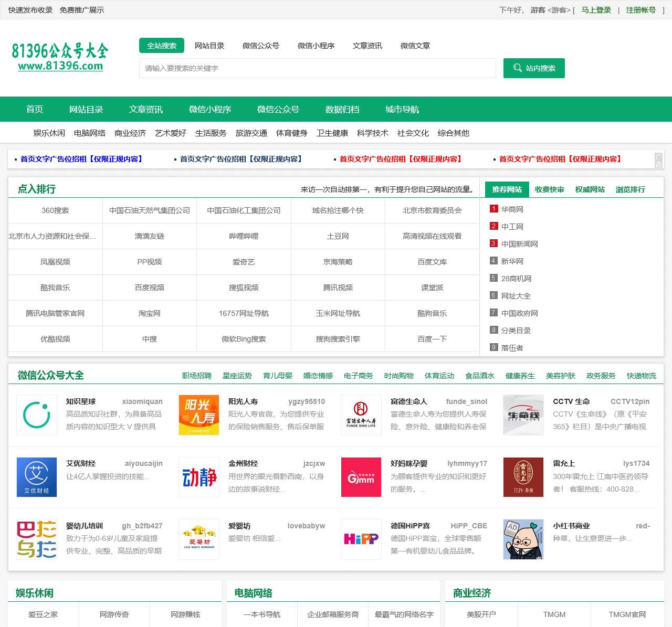Click the 马上登录 login link
The height and width of the screenshot is (627, 672).
(x=596, y=10)
